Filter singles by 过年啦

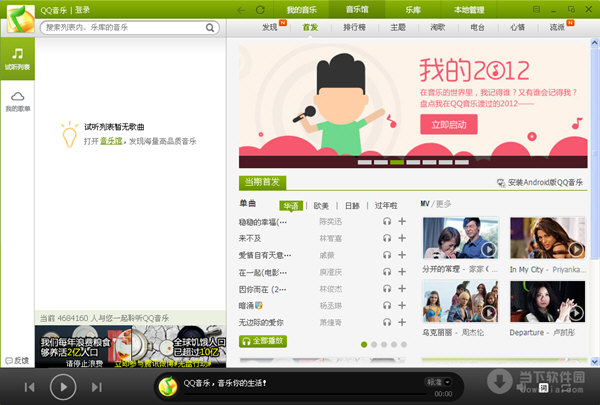tap(386, 206)
